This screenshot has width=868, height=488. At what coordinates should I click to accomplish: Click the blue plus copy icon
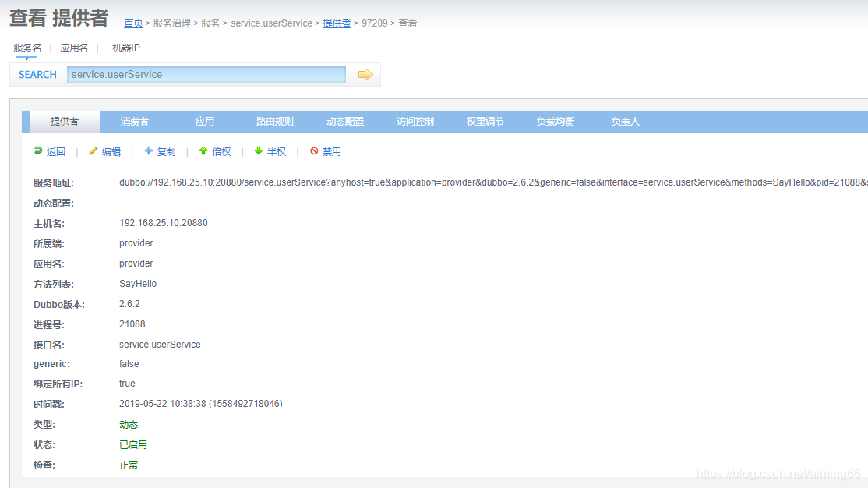pyautogui.click(x=148, y=150)
